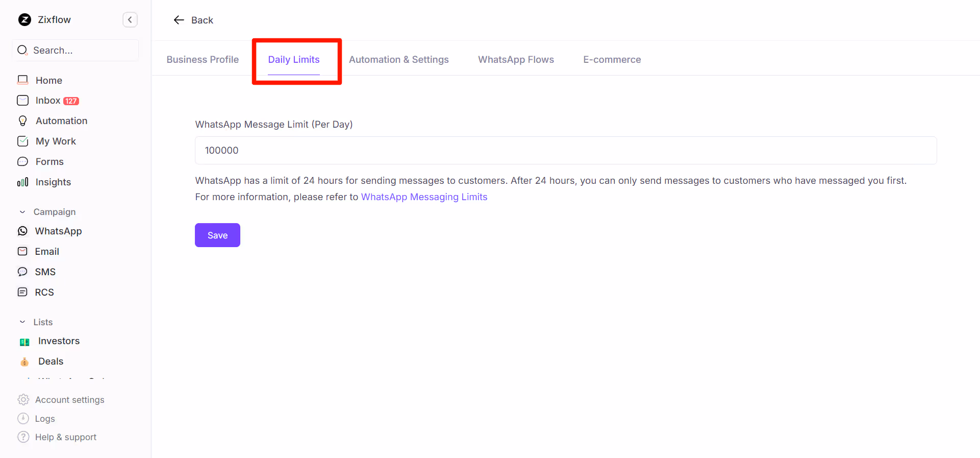Image resolution: width=980 pixels, height=458 pixels.
Task: Open Home from the sidebar
Action: pos(49,80)
